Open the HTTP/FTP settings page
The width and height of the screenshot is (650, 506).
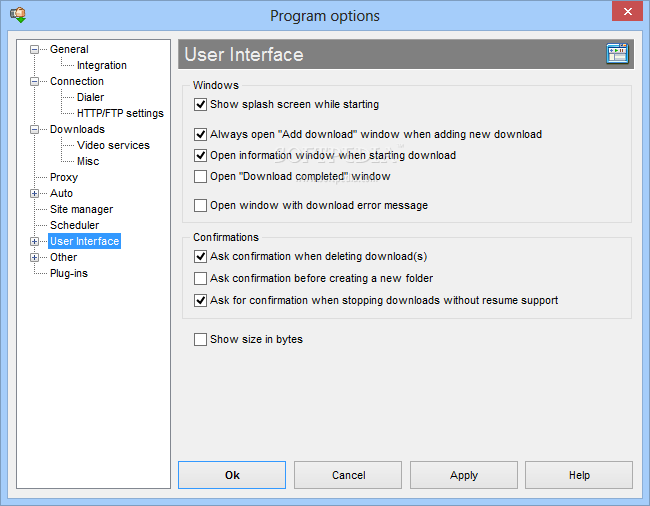120,114
